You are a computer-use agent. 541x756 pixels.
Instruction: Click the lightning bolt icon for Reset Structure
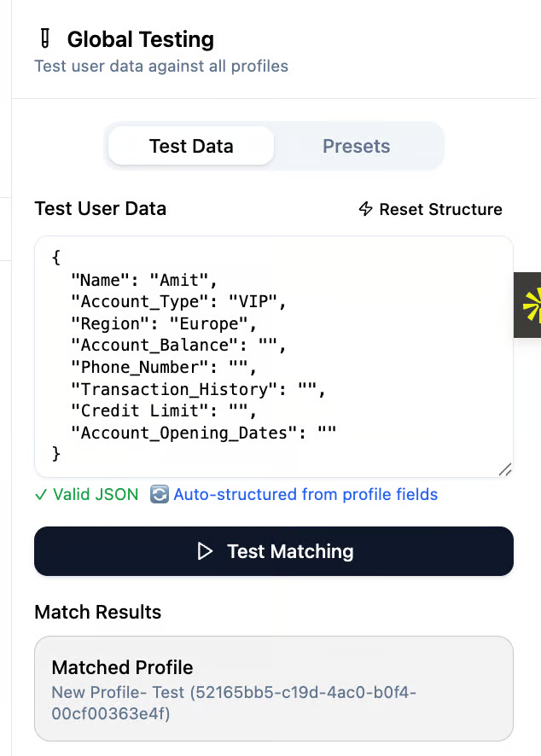click(x=365, y=209)
